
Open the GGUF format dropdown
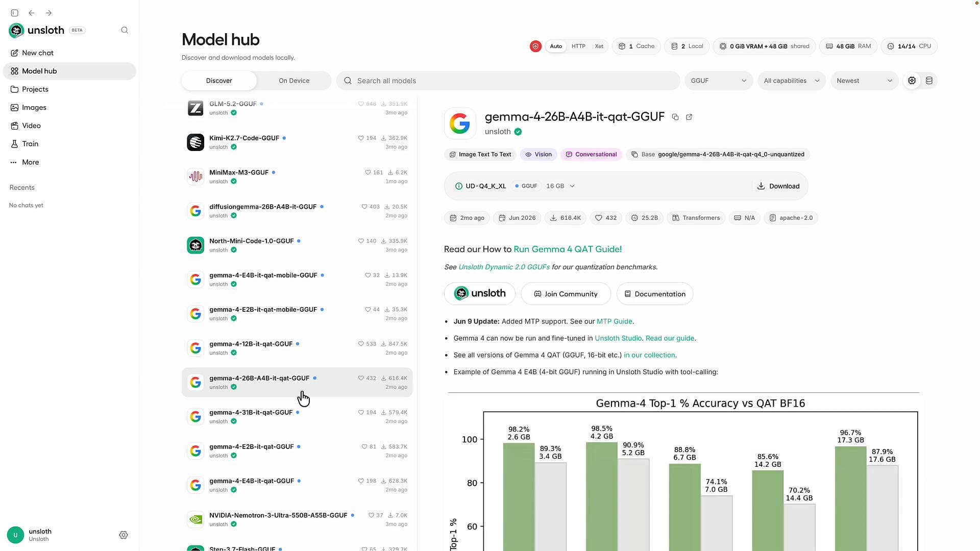(x=719, y=81)
